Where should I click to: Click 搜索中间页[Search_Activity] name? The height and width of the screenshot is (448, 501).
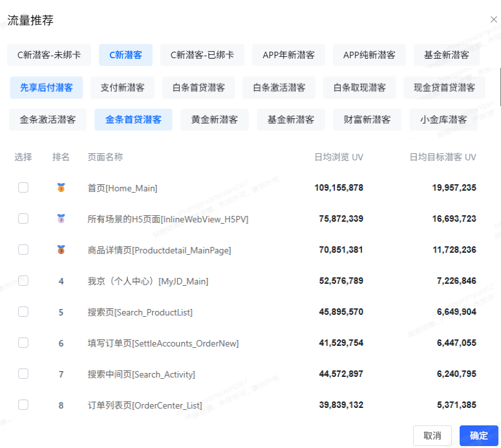point(141,374)
